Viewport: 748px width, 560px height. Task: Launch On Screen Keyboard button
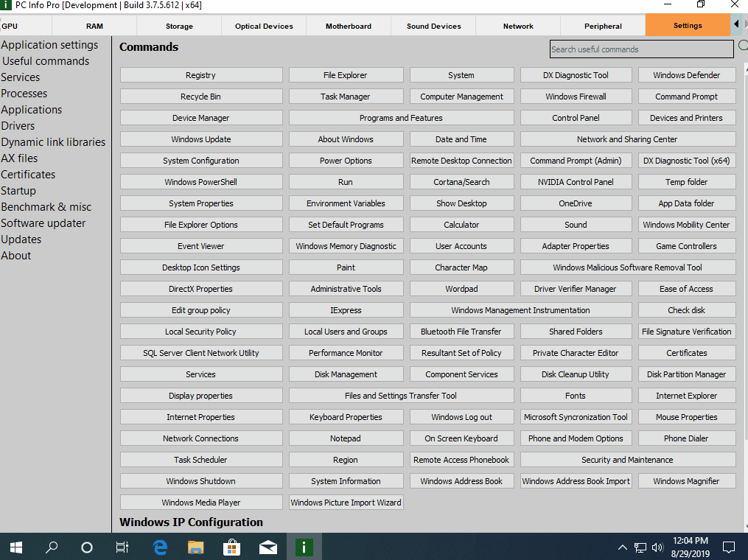coord(462,438)
